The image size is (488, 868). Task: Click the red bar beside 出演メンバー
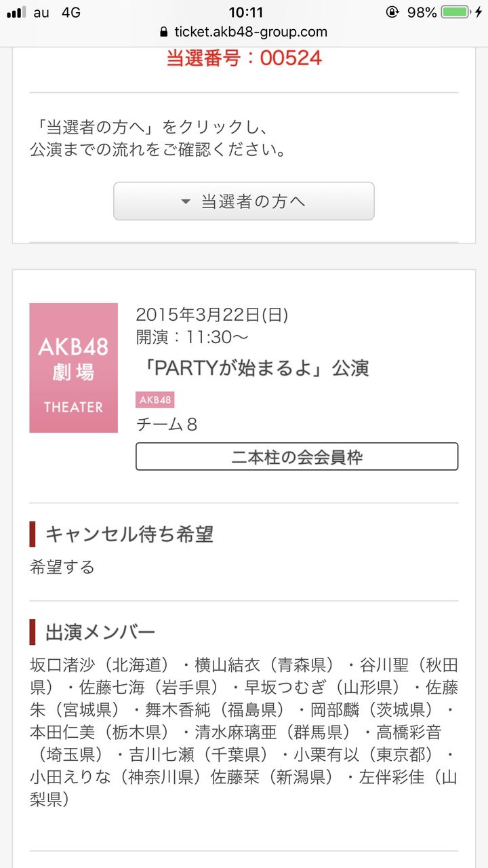tap(33, 633)
